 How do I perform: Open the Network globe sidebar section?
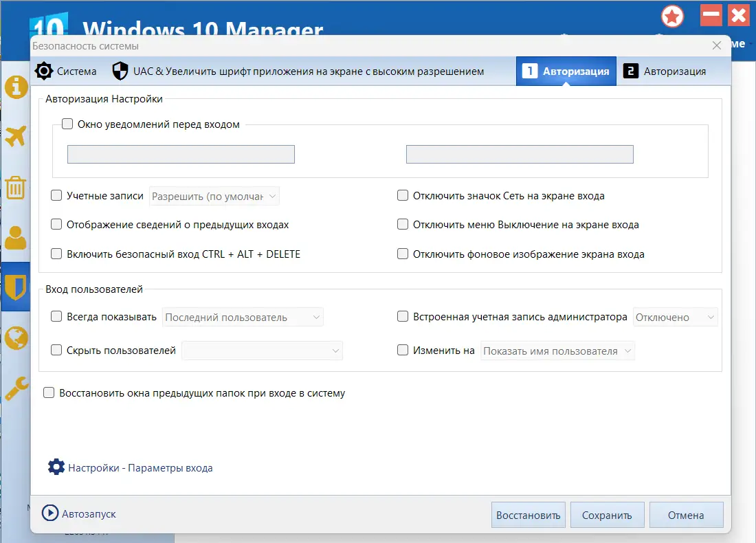coord(16,338)
